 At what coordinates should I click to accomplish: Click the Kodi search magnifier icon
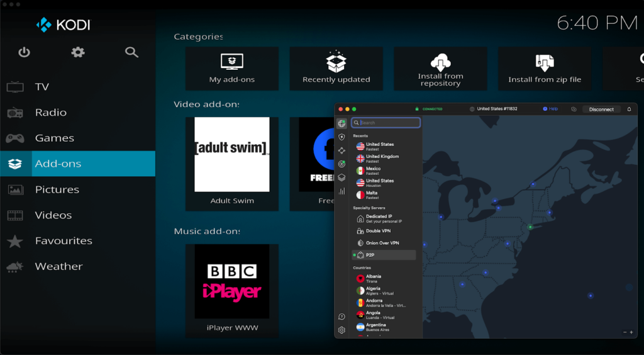[x=131, y=52]
